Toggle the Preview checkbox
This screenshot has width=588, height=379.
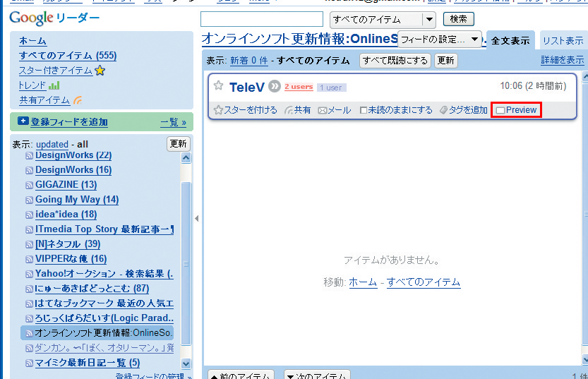[x=500, y=110]
